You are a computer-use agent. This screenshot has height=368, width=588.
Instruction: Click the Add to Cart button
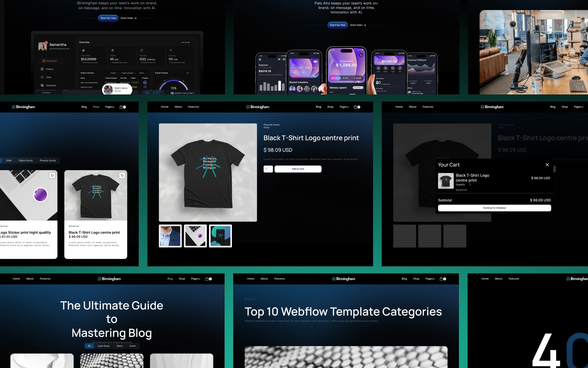tap(298, 169)
